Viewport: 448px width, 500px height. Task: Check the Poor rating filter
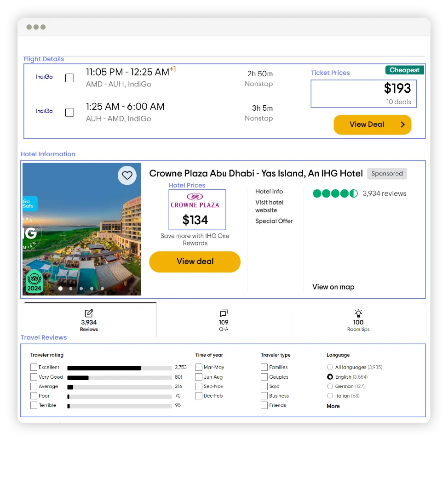34,396
